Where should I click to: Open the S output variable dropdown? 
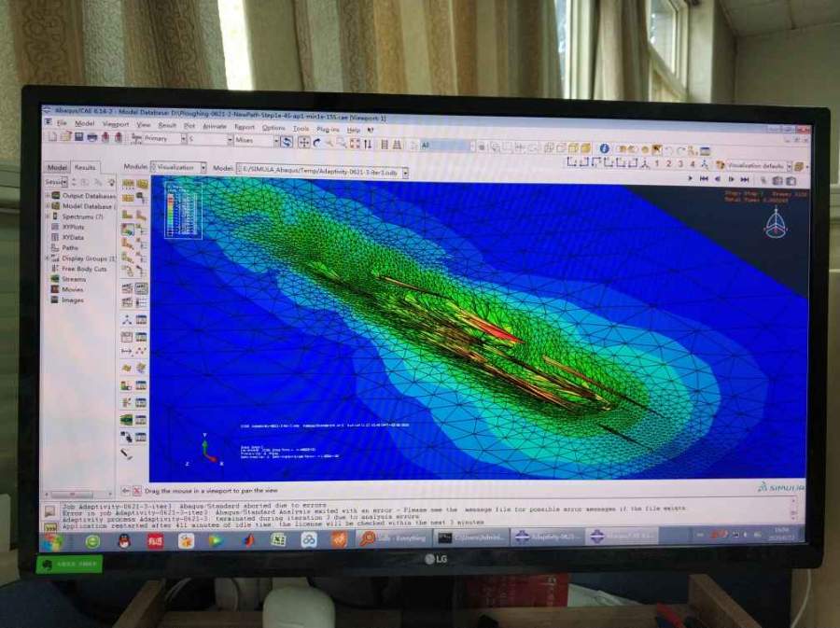(x=230, y=140)
